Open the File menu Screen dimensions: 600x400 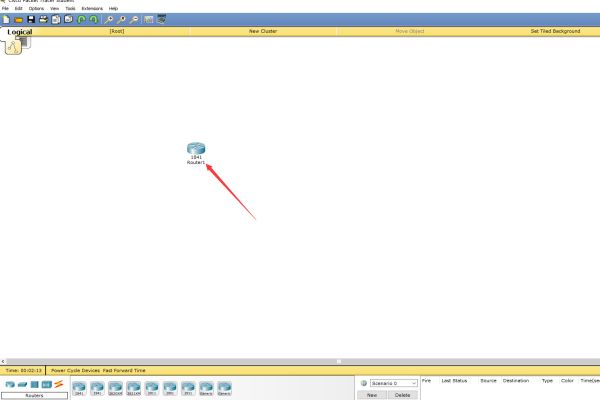[5, 8]
